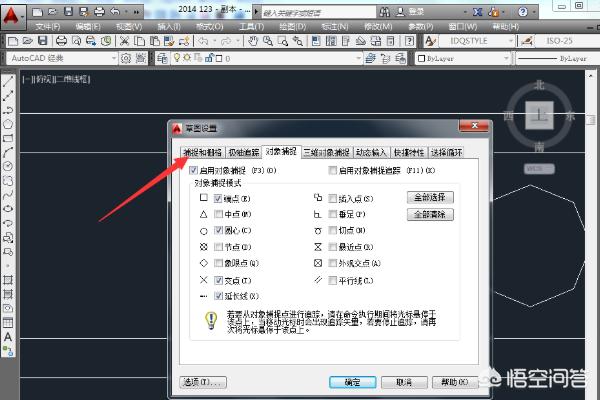This screenshot has width=600, height=400.
Task: Enable 启用对象捕捉追踪 (F11) checkbox
Action: [x=332, y=171]
